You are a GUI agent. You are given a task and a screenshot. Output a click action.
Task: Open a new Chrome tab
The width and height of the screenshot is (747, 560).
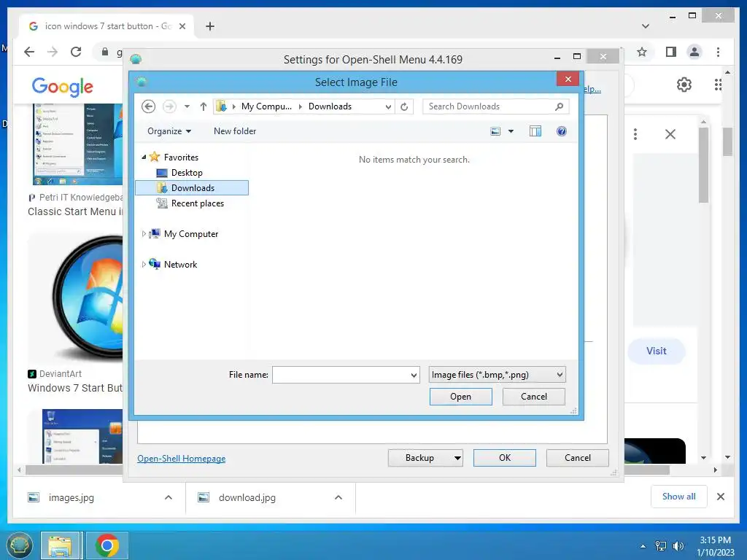pyautogui.click(x=210, y=26)
